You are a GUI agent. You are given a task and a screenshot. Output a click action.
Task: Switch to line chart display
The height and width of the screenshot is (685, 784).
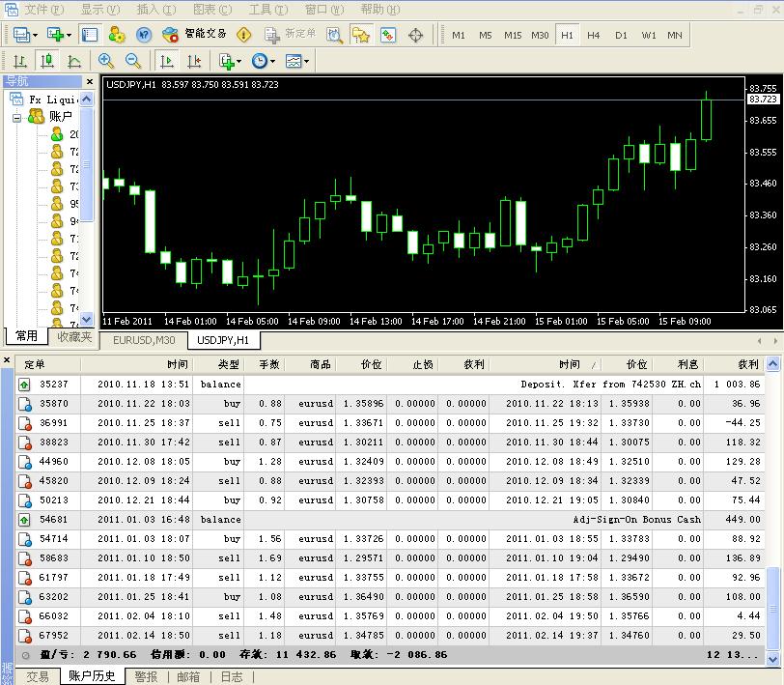[74, 61]
